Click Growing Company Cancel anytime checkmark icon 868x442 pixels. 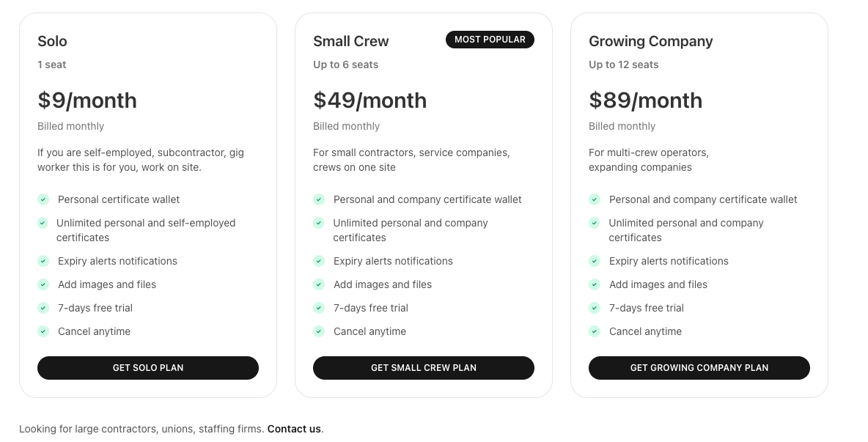595,331
